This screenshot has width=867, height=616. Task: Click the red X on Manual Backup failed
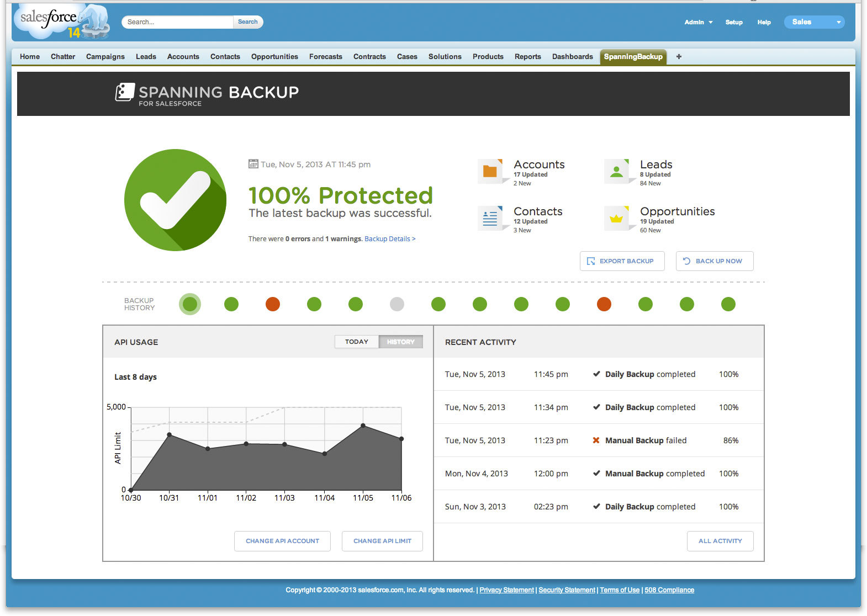(596, 440)
